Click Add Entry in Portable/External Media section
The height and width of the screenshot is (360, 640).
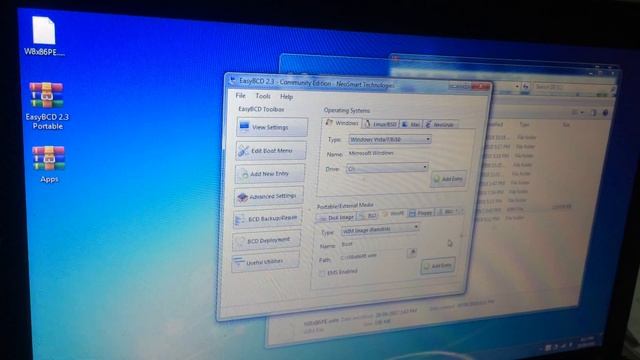pyautogui.click(x=438, y=266)
